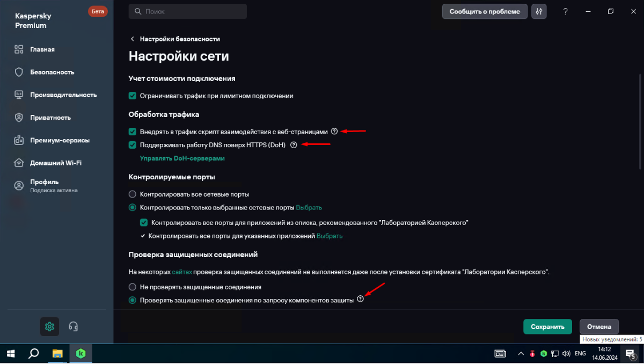Open Управлять DoH-серверами link
The height and width of the screenshot is (364, 644).
point(182,158)
